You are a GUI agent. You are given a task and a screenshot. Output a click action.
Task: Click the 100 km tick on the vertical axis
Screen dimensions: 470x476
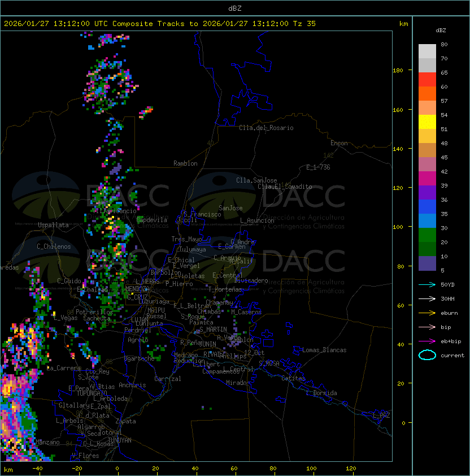click(398, 227)
